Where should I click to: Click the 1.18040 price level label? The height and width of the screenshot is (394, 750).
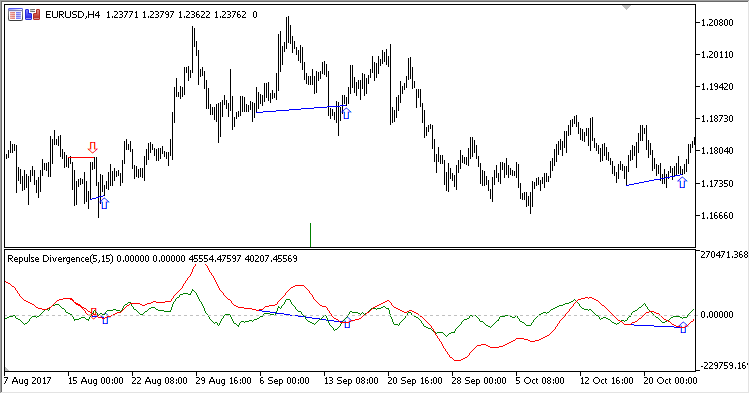[x=717, y=151]
